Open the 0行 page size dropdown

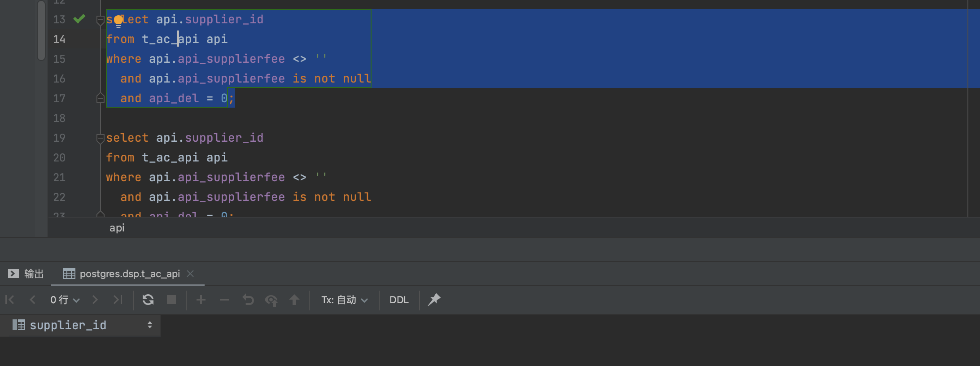click(x=64, y=300)
